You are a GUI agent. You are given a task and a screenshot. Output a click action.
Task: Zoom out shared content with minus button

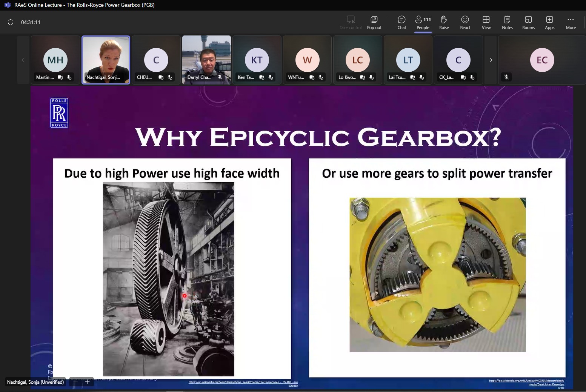pos(75,382)
